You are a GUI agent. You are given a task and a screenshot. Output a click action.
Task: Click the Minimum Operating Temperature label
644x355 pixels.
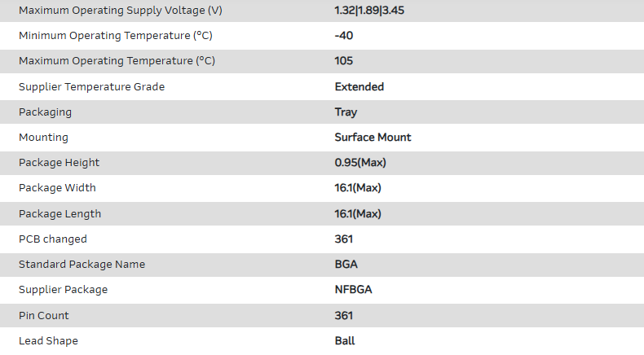click(x=116, y=36)
